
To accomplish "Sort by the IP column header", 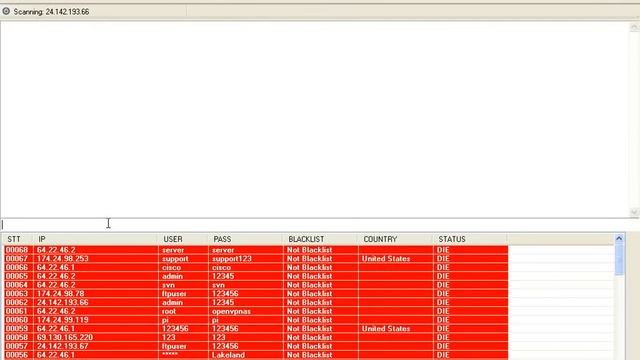I will tap(96, 239).
